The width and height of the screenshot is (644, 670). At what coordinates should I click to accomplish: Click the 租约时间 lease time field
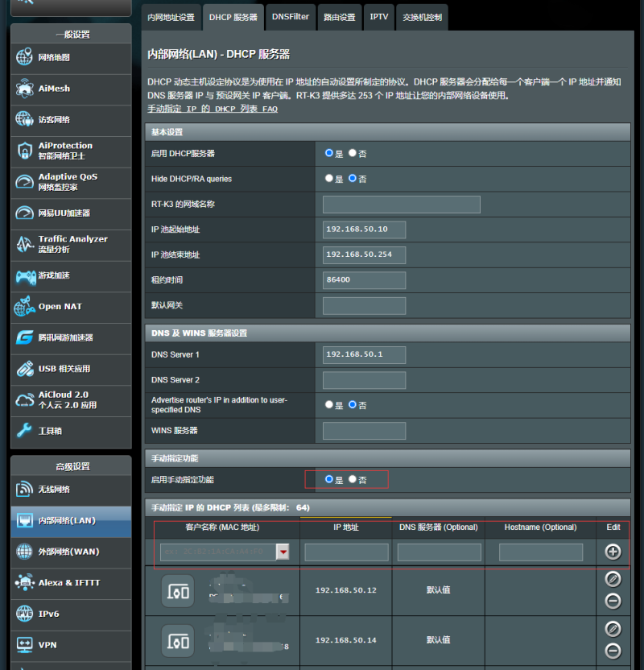click(x=364, y=280)
